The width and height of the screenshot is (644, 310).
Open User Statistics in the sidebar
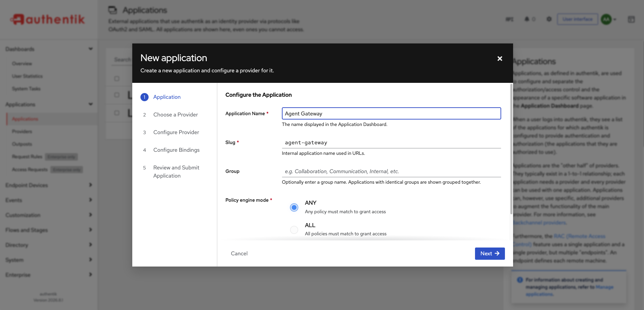pyautogui.click(x=27, y=76)
